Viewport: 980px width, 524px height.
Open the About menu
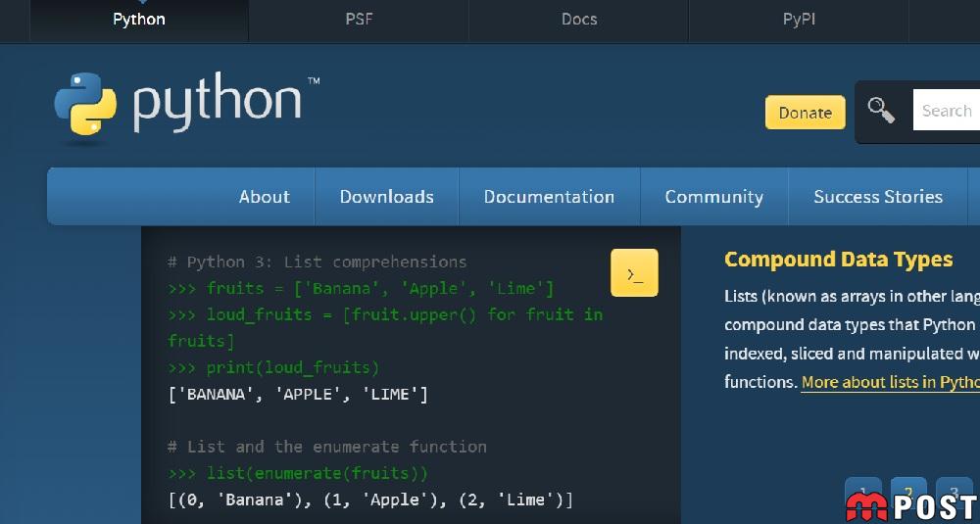tap(264, 197)
